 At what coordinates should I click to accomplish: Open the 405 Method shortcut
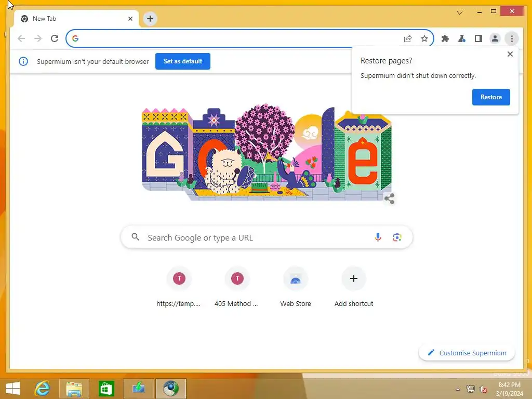point(237,287)
